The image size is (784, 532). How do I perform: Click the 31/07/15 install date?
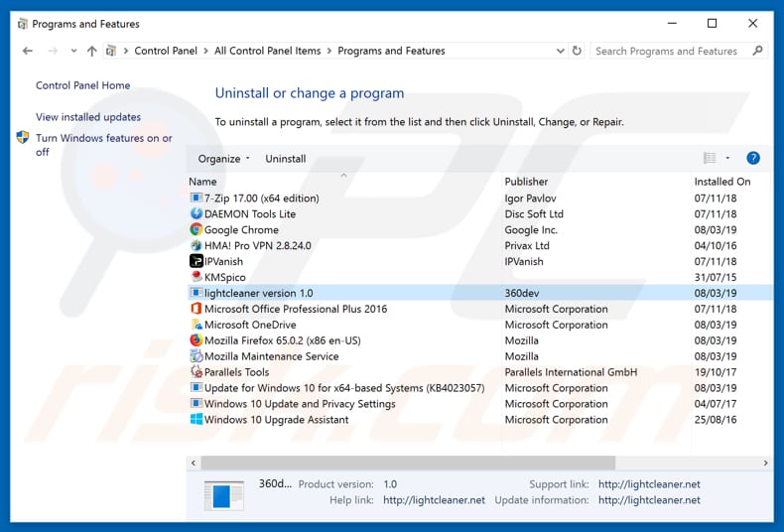click(716, 277)
